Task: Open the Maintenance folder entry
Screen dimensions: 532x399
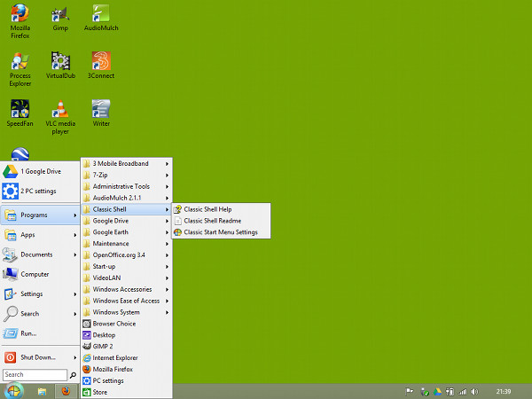Action: point(126,244)
